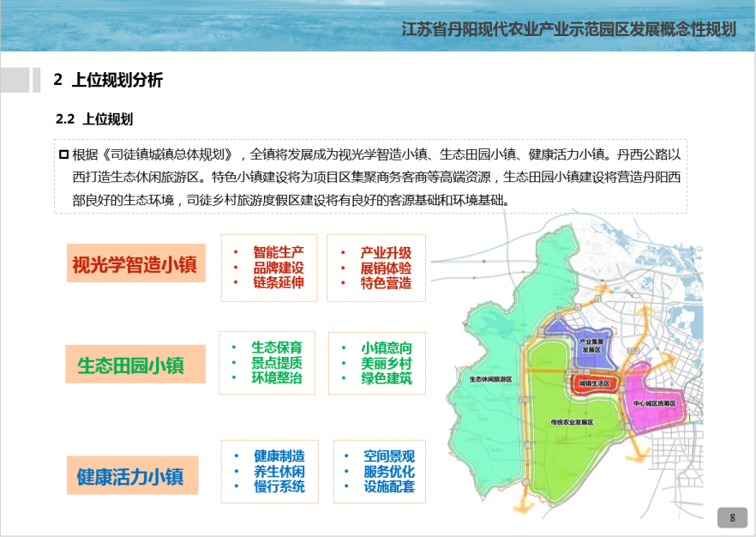Viewport: 756px width, 537px height.
Task: Click the header title 江苏省丹阳现代农业产业示范园区发展概念性规划
Action: click(x=569, y=29)
